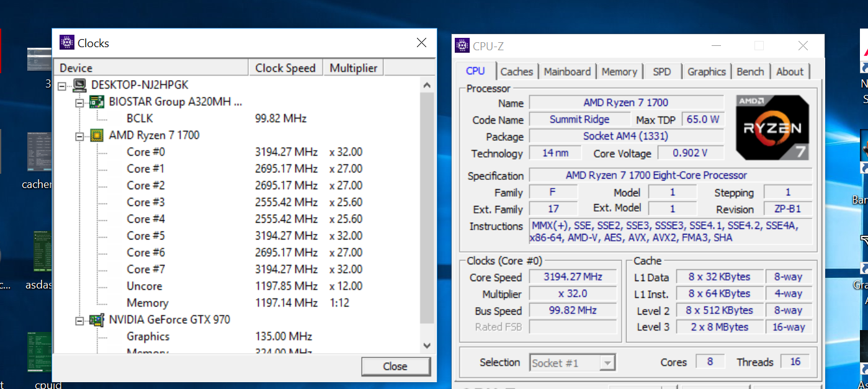Image resolution: width=868 pixels, height=389 pixels.
Task: Click the NVIDIA GeForce GTX 970 card icon
Action: coord(97,320)
